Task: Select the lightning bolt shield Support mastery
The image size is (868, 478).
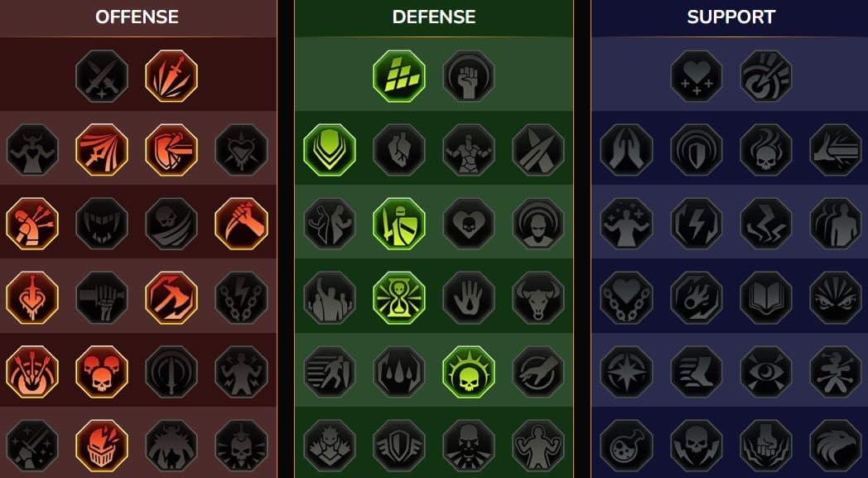Action: pos(697,224)
